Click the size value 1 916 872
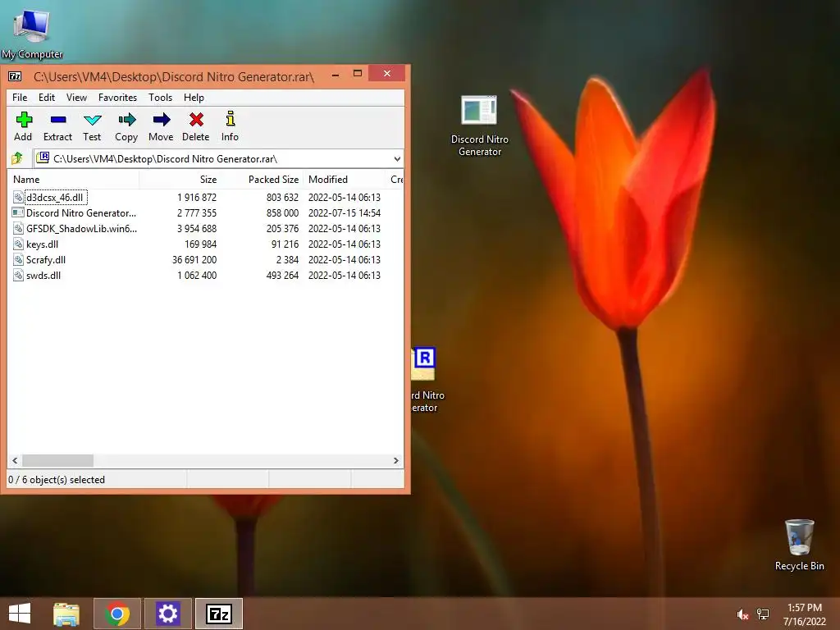Image resolution: width=840 pixels, height=630 pixels. coord(197,197)
